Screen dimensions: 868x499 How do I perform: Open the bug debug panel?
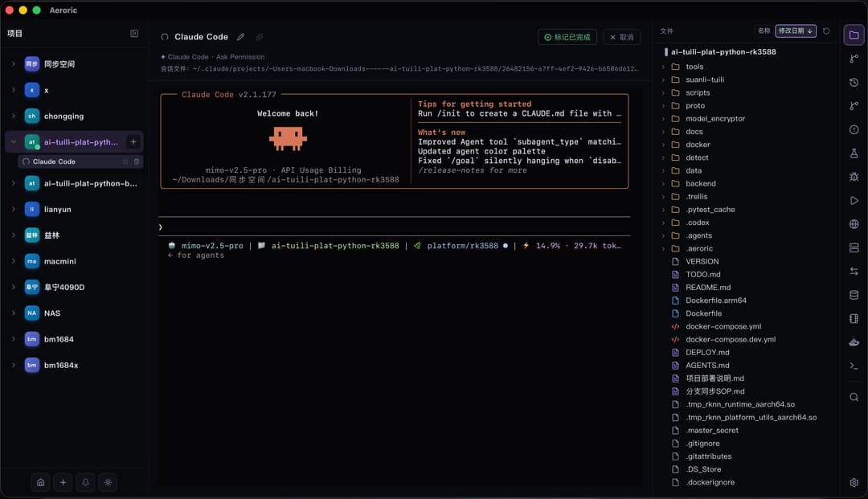point(854,177)
